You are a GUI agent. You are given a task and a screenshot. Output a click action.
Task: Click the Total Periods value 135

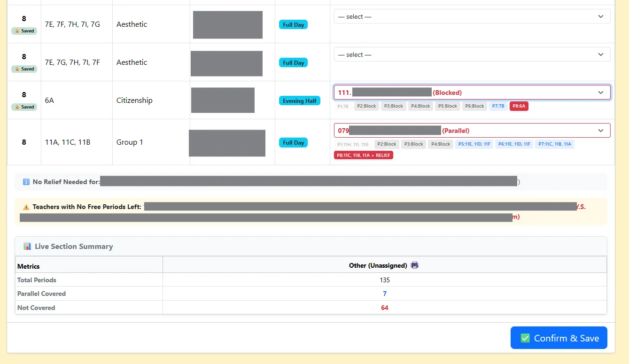coord(385,280)
